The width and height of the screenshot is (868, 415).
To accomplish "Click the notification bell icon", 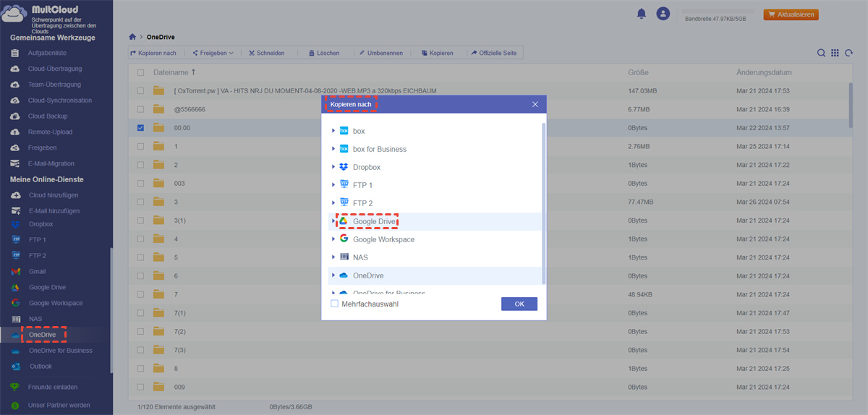I will (641, 14).
